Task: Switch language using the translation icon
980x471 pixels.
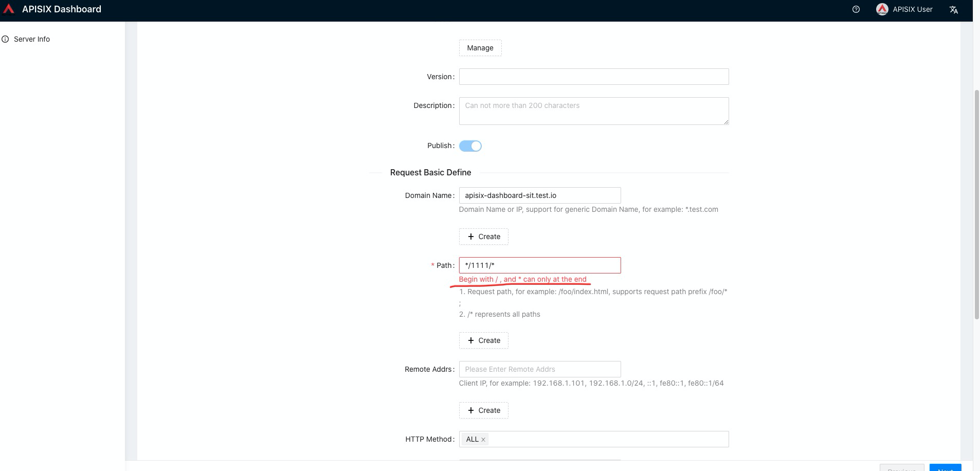Action: 953,9
